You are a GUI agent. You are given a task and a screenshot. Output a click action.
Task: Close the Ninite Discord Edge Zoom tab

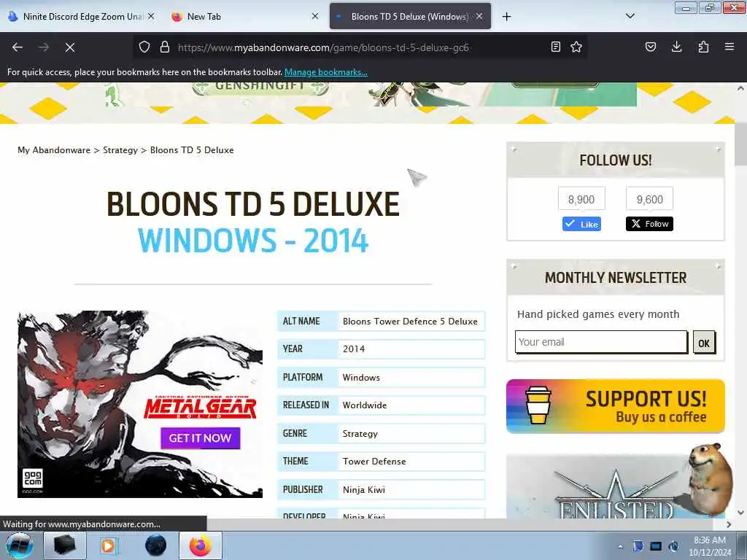pos(151,16)
